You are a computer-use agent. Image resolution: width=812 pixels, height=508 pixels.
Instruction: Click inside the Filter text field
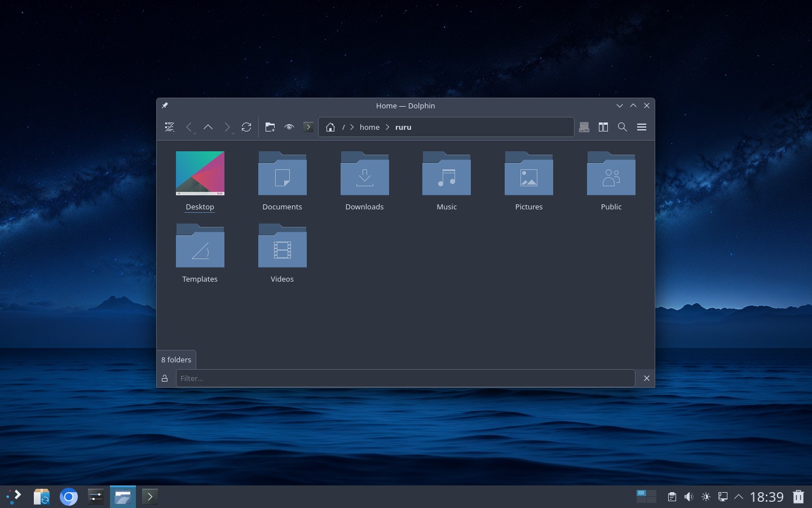[405, 378]
